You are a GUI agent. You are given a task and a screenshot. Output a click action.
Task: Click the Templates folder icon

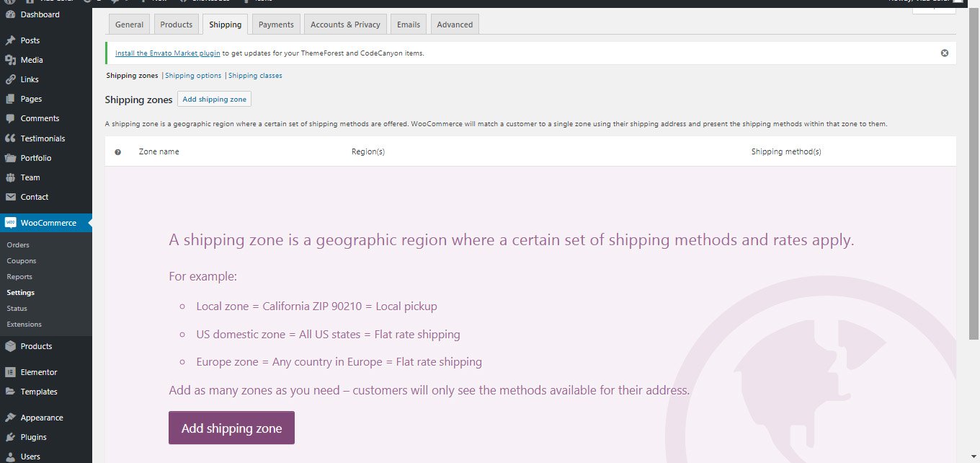click(10, 392)
